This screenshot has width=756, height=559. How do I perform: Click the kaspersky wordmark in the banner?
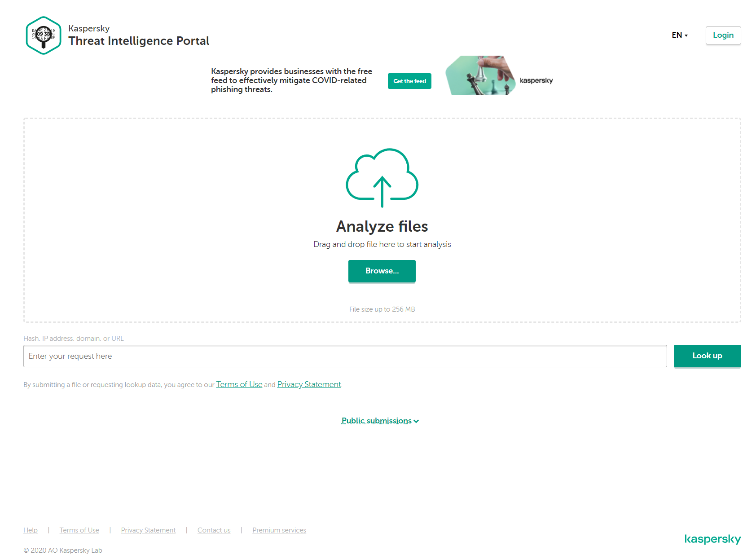pyautogui.click(x=536, y=80)
